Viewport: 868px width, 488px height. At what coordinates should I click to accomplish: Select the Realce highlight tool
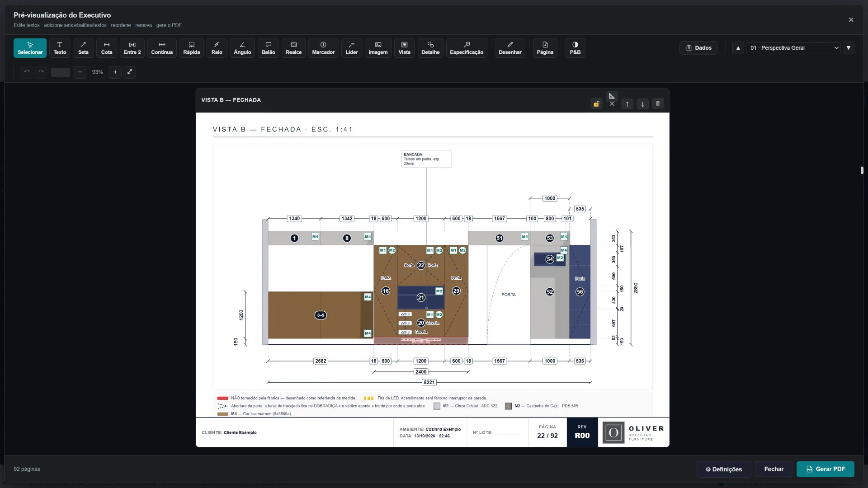click(x=293, y=48)
